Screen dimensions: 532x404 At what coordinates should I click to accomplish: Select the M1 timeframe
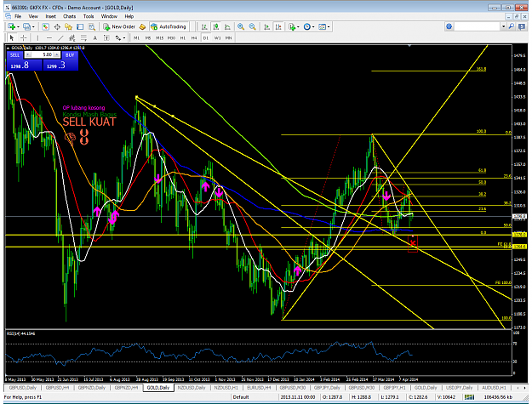[x=136, y=38]
